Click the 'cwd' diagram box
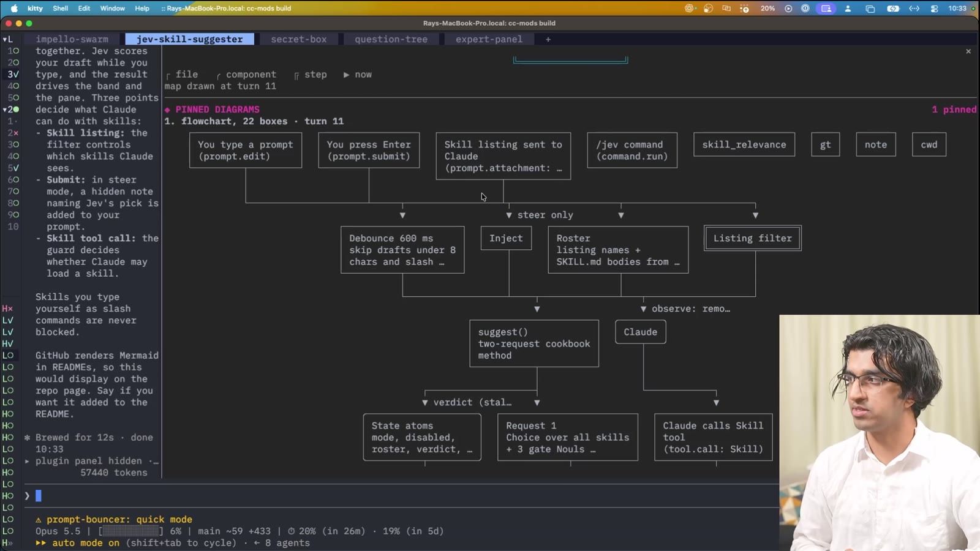Screen dimensions: 980x551 pyautogui.click(x=929, y=144)
